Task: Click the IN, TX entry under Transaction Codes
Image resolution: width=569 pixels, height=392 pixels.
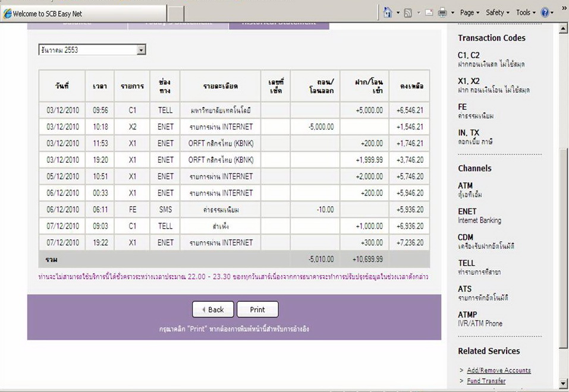Action: (x=476, y=137)
